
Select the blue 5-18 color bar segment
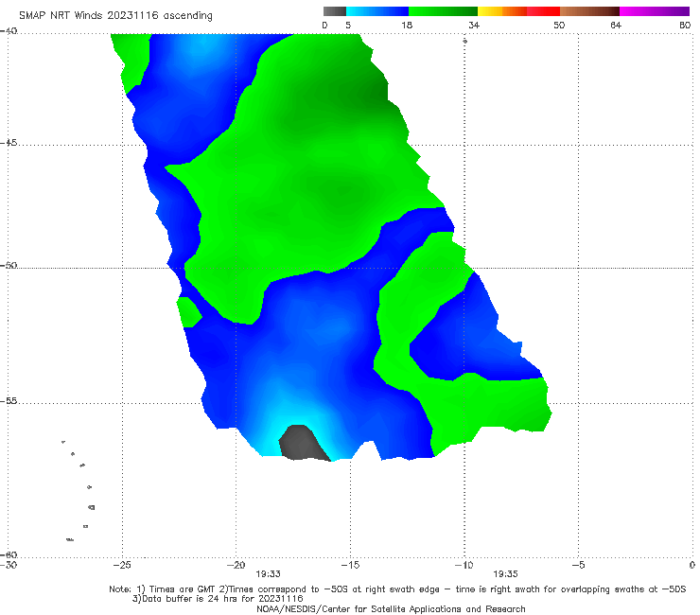pos(377,11)
